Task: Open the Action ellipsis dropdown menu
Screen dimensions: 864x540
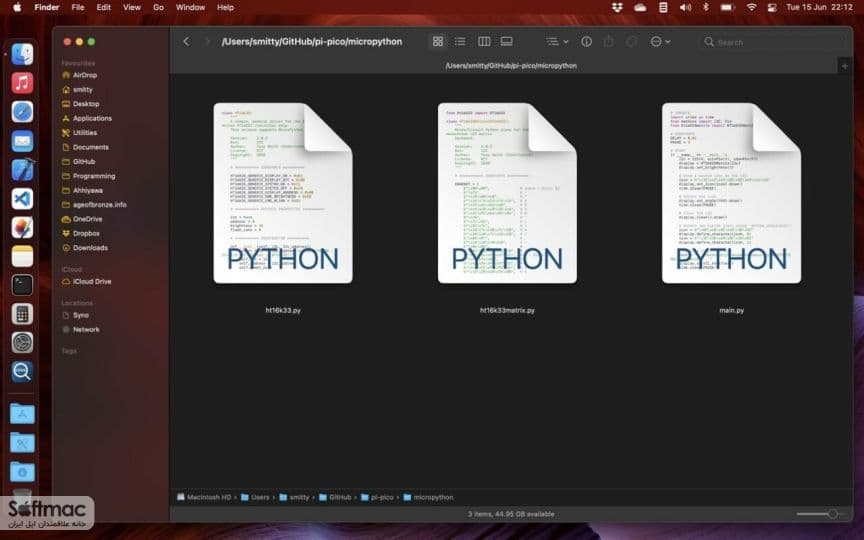Action: [x=660, y=41]
